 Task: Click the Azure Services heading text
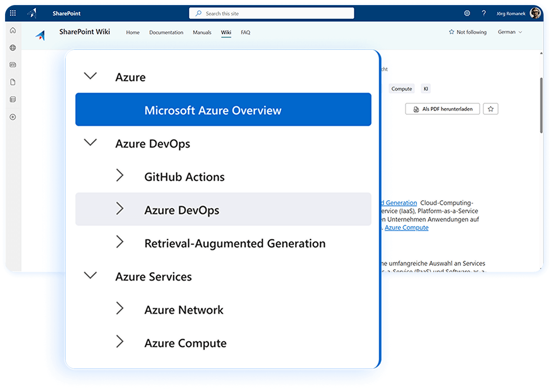point(153,277)
